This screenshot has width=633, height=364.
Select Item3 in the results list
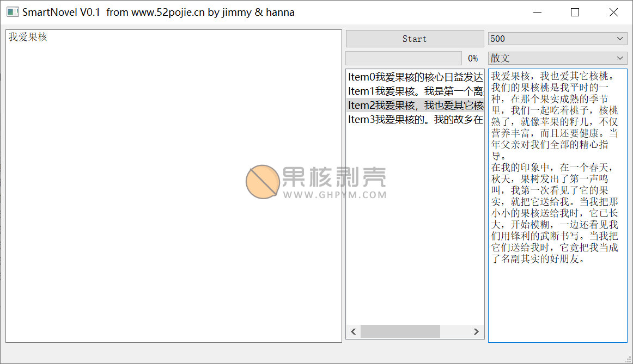415,120
